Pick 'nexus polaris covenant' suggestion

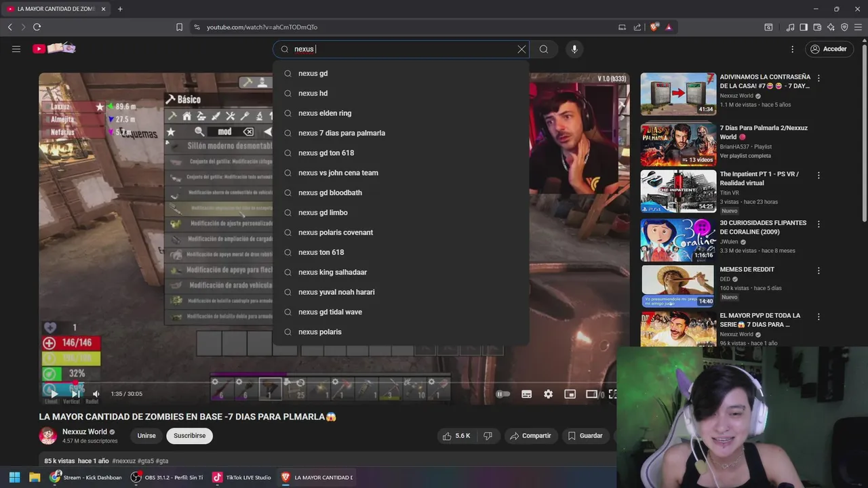coord(401,232)
